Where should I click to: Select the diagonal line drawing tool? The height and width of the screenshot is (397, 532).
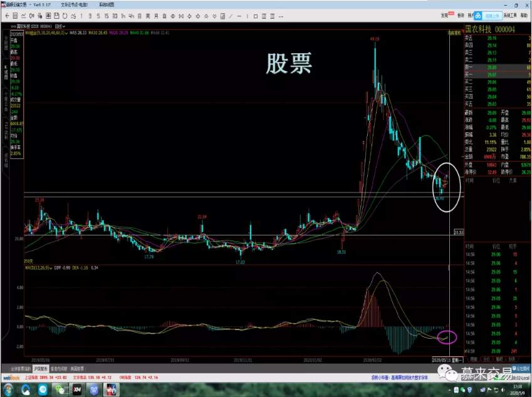pos(231,16)
